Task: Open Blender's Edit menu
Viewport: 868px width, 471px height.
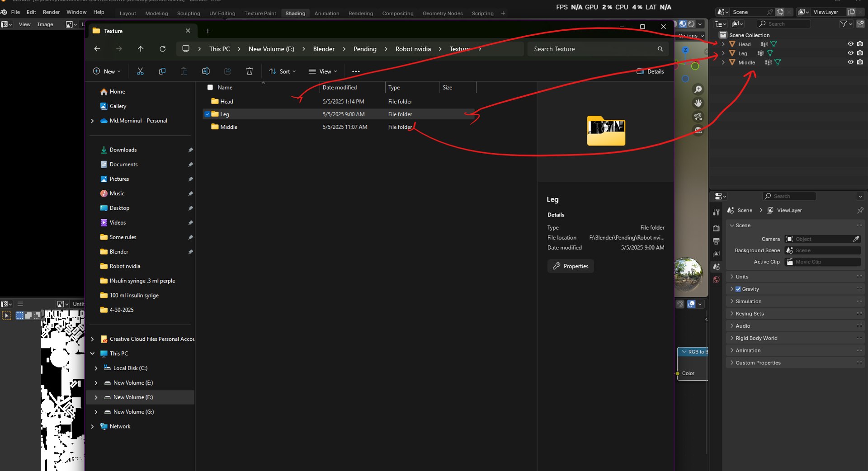Action: click(x=31, y=12)
